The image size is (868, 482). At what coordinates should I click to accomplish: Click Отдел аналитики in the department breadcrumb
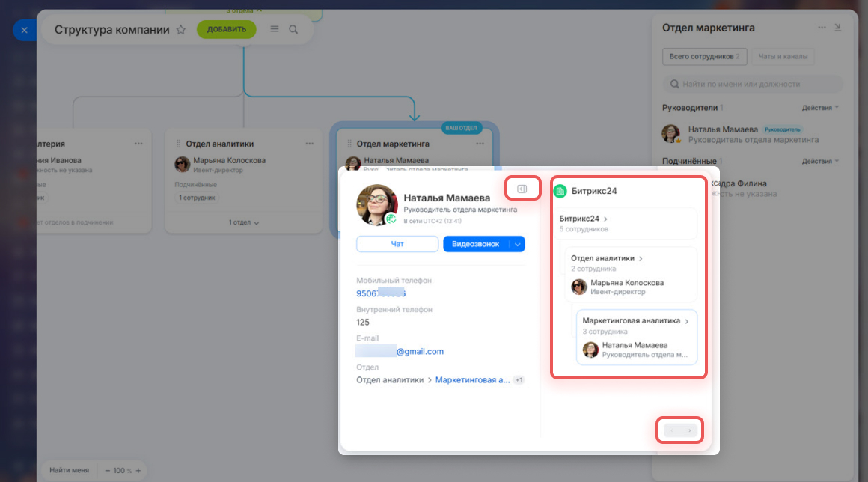click(390, 380)
